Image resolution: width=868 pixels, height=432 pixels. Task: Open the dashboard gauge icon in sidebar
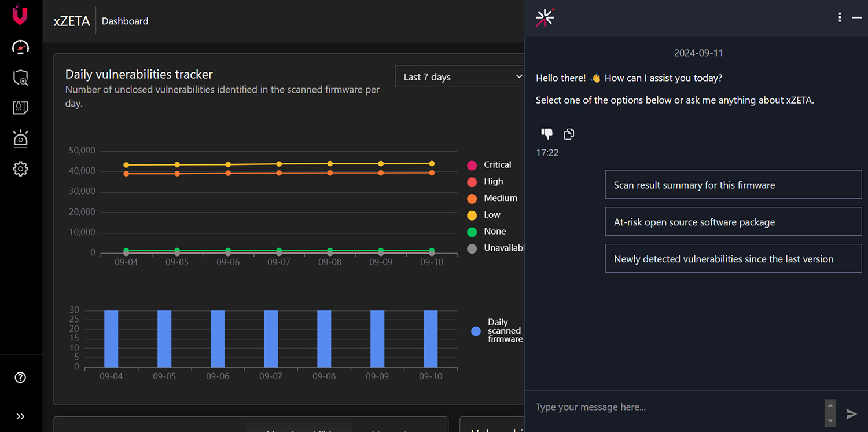[x=20, y=47]
